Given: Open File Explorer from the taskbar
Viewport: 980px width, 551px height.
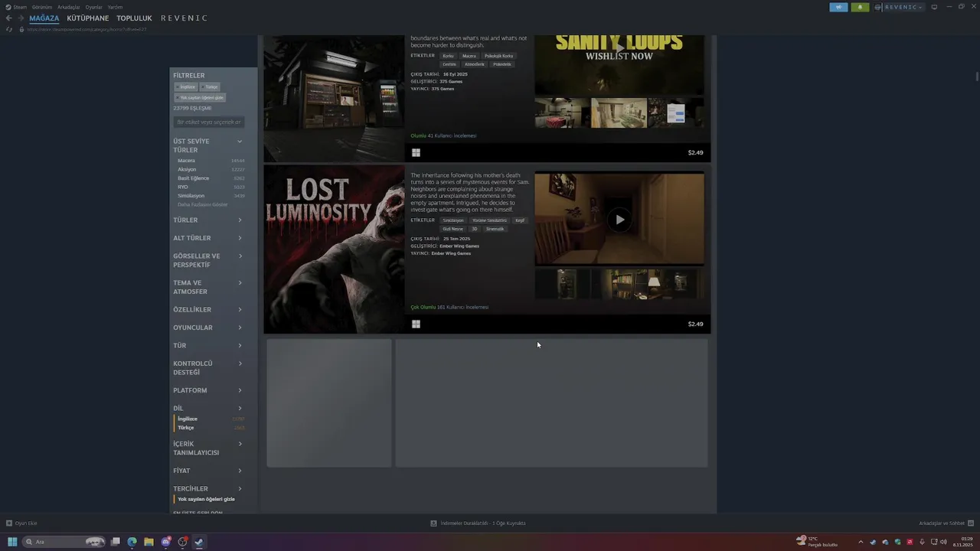Looking at the screenshot, I should tap(149, 542).
